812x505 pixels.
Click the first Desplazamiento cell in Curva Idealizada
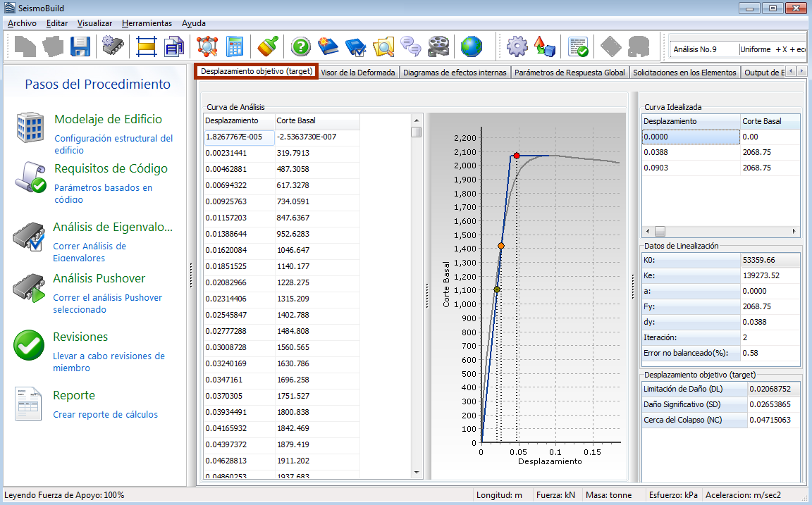tap(690, 137)
